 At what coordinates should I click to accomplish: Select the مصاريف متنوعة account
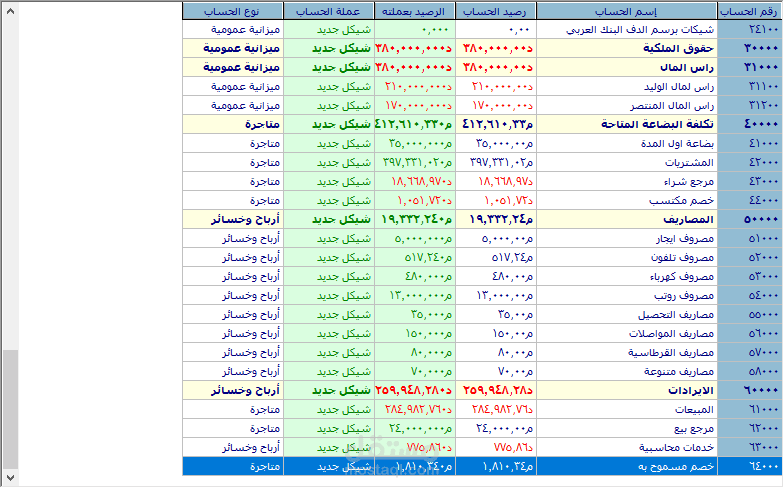pyautogui.click(x=626, y=372)
